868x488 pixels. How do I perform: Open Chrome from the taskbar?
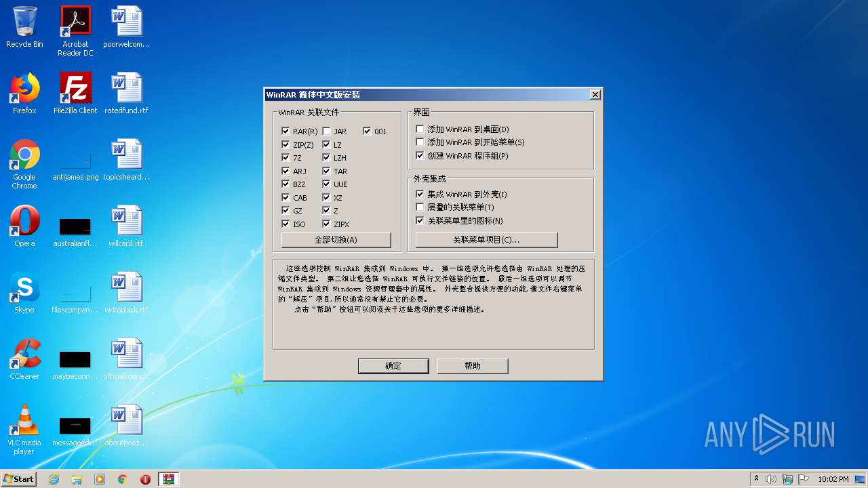click(123, 479)
